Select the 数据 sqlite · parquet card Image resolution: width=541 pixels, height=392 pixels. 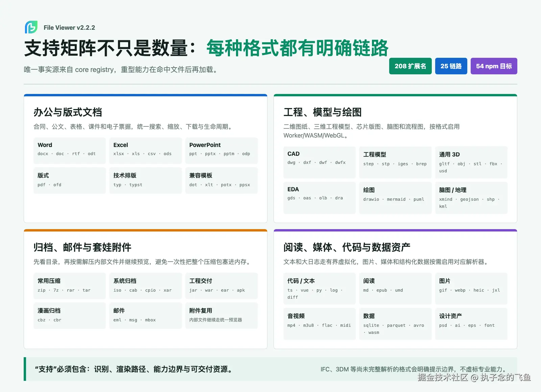pyautogui.click(x=395, y=324)
